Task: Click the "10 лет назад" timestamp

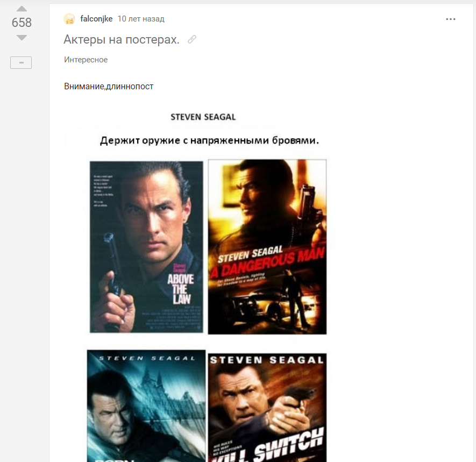Action: (x=141, y=19)
